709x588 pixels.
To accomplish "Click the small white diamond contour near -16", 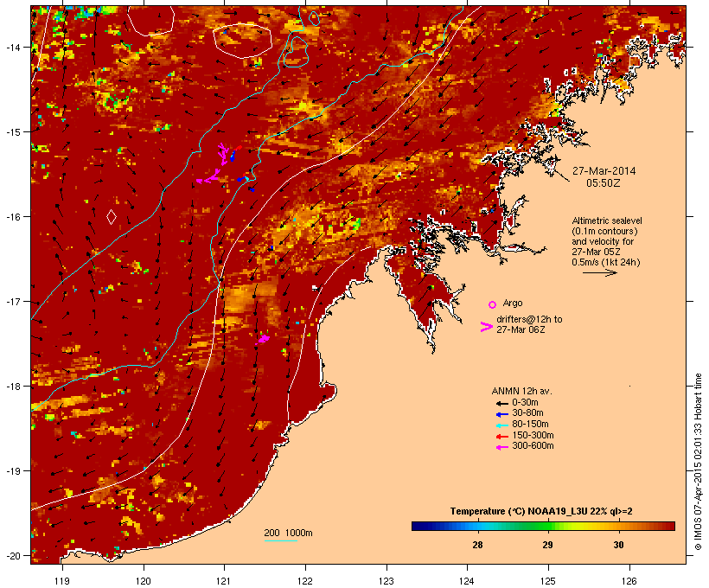I will (x=112, y=217).
